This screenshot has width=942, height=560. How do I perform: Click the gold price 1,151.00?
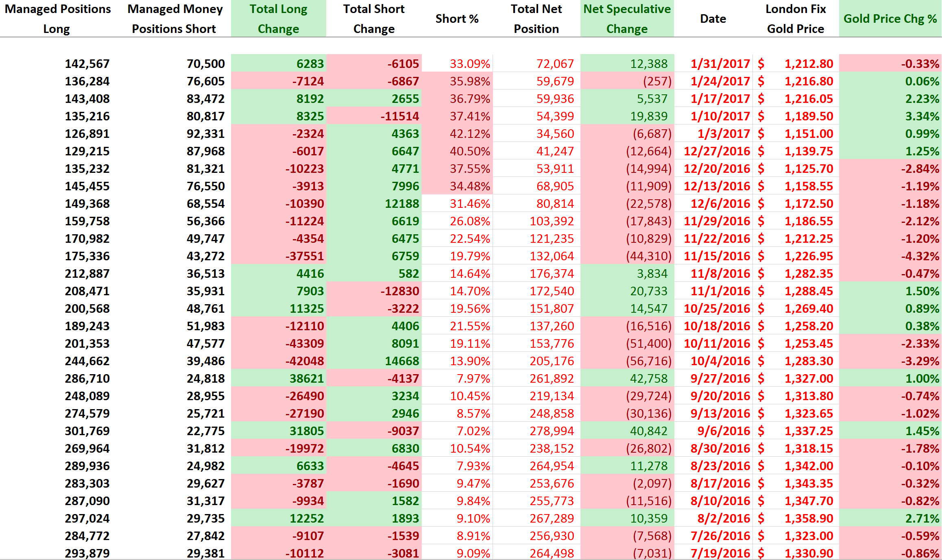pos(796,133)
